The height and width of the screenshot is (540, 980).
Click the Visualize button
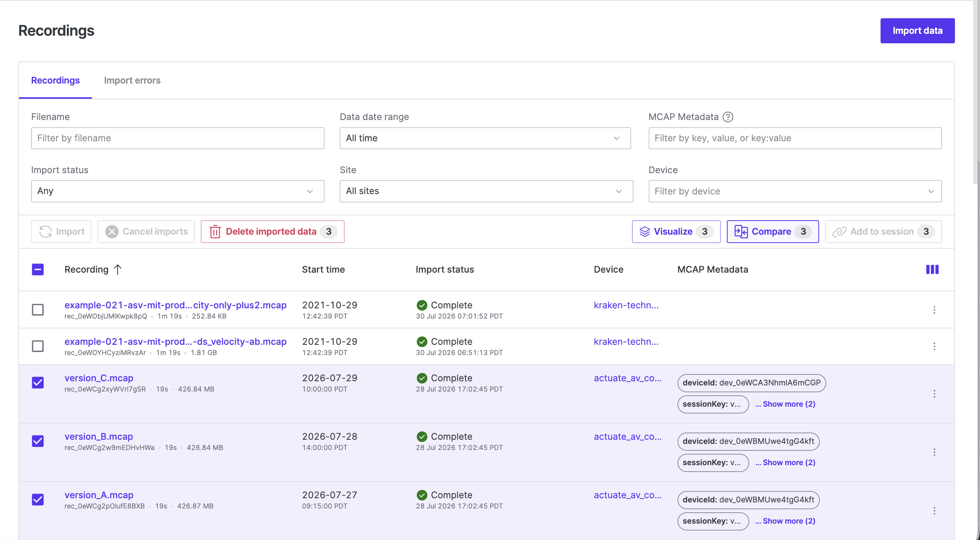click(676, 231)
